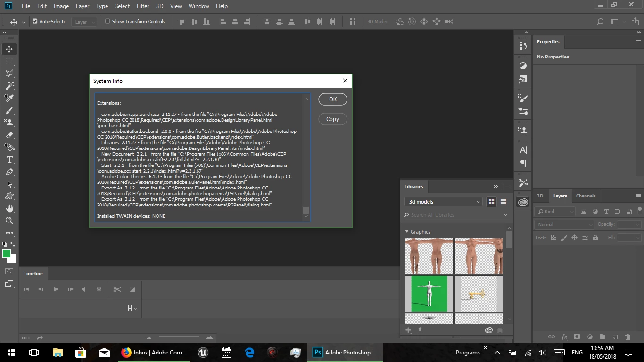This screenshot has height=362, width=644.
Task: Click the white background color swatch
Action: (x=13, y=260)
